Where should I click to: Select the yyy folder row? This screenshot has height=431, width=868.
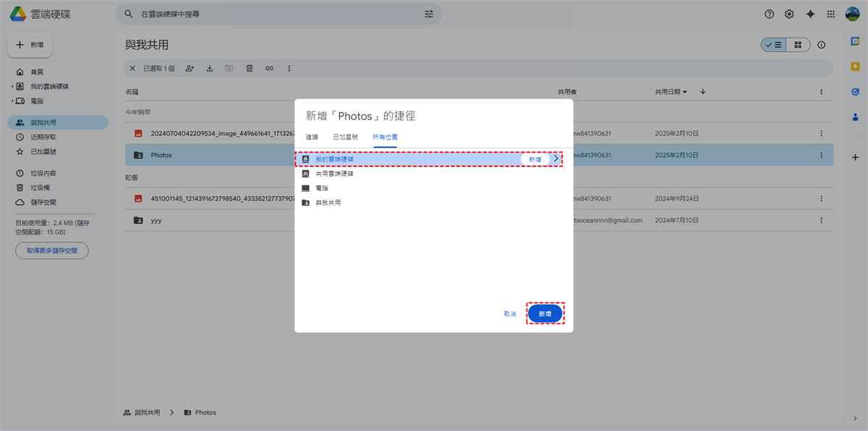(479, 220)
